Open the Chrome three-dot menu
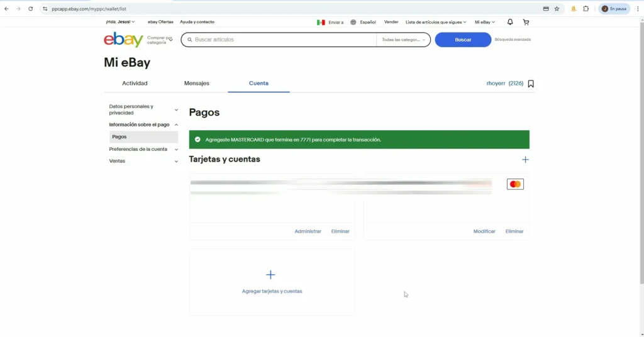The width and height of the screenshot is (644, 337). [x=638, y=9]
